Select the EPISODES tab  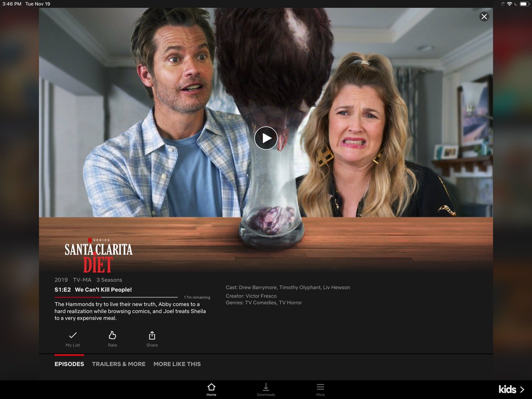click(x=69, y=364)
